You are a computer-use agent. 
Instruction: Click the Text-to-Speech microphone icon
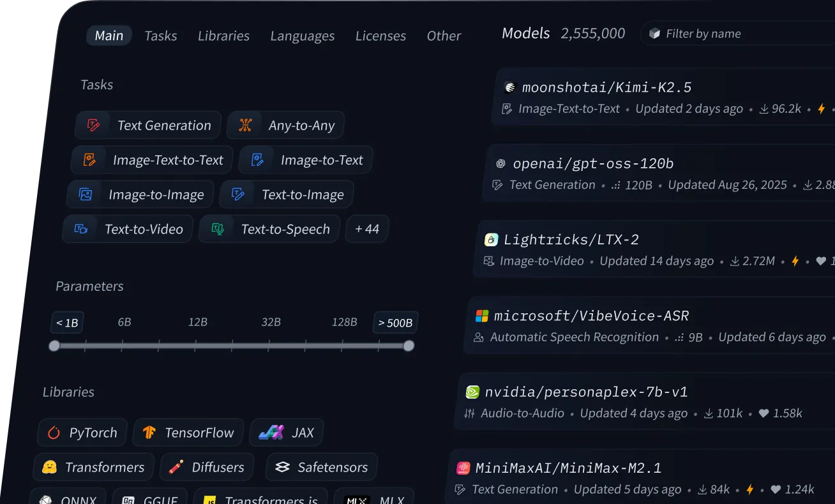pyautogui.click(x=218, y=229)
